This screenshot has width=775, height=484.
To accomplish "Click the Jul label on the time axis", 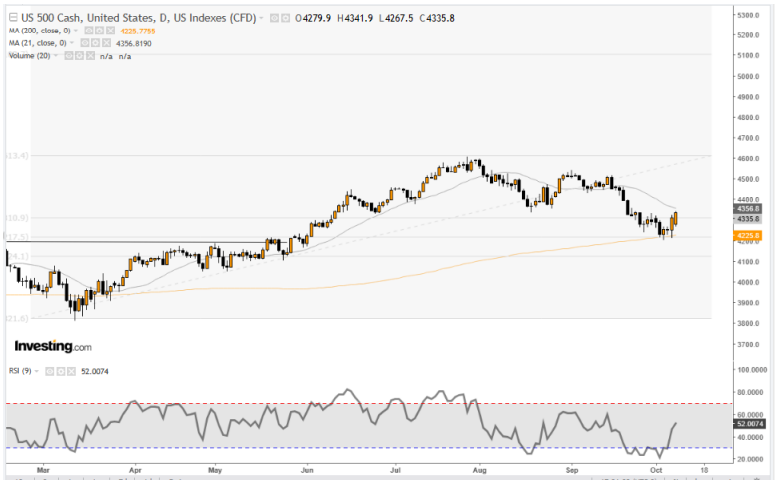I will (395, 467).
